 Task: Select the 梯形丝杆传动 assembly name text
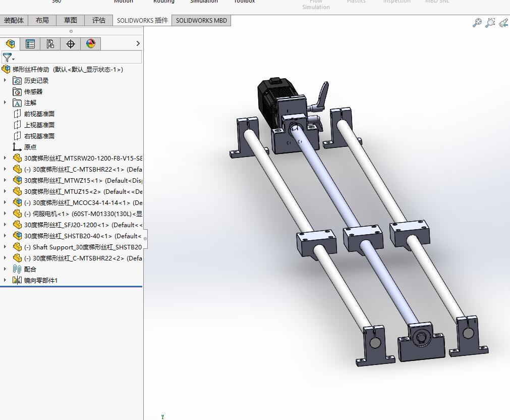[31, 69]
